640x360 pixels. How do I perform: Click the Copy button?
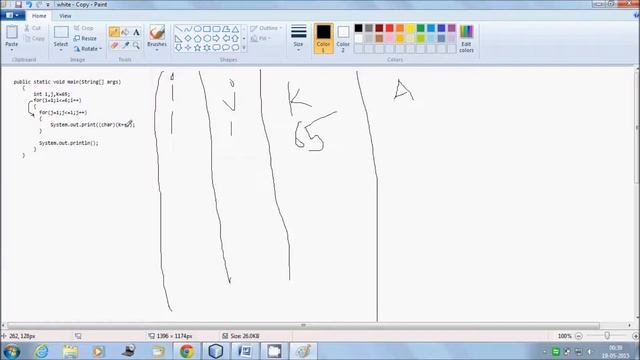point(34,38)
